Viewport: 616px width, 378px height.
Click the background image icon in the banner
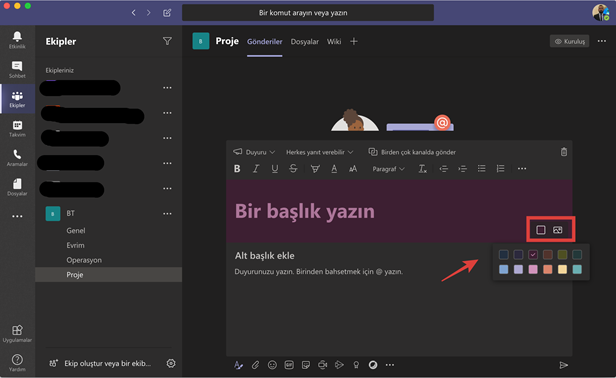557,230
